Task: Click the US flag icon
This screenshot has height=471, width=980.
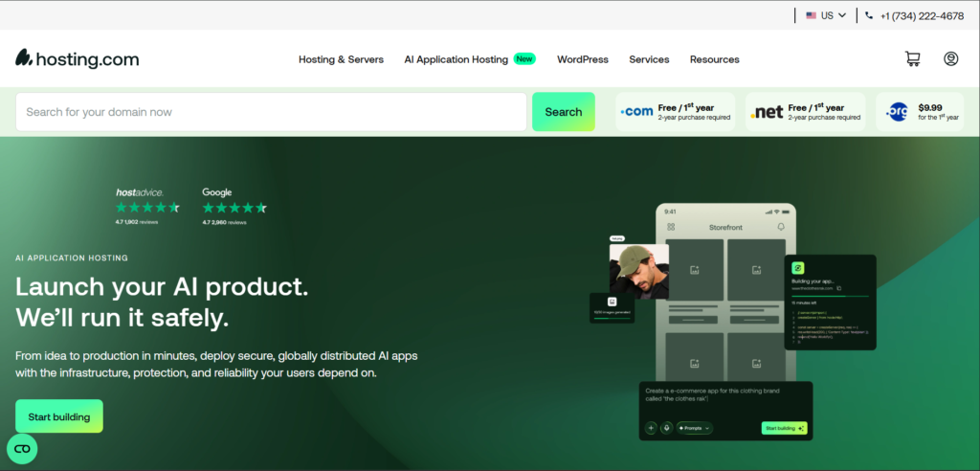Action: point(812,15)
